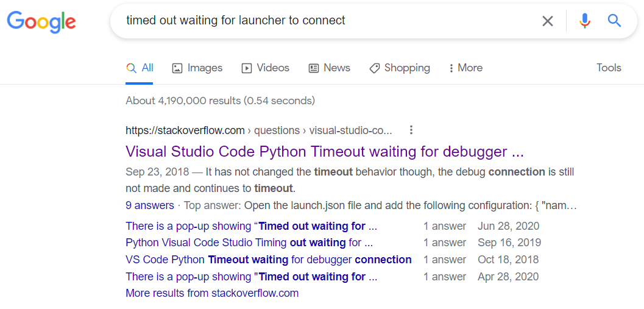Clear the search query with X
Viewport: 644px width, 309px height.
(548, 21)
